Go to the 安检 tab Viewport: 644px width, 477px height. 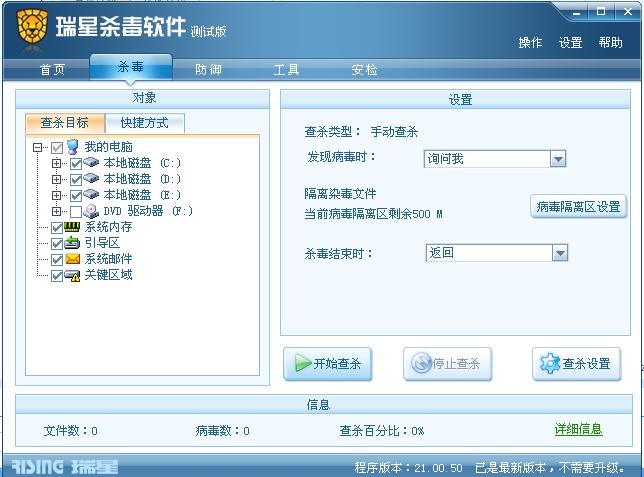click(x=364, y=69)
